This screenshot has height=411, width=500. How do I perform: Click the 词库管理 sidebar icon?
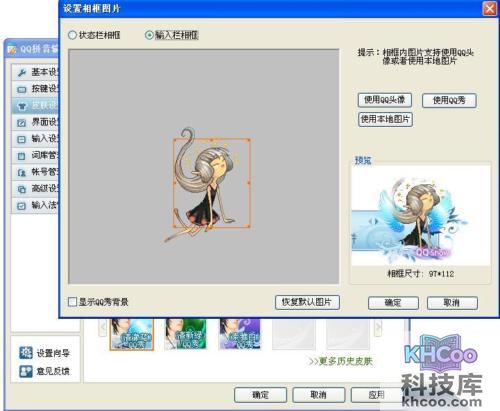pyautogui.click(x=22, y=156)
